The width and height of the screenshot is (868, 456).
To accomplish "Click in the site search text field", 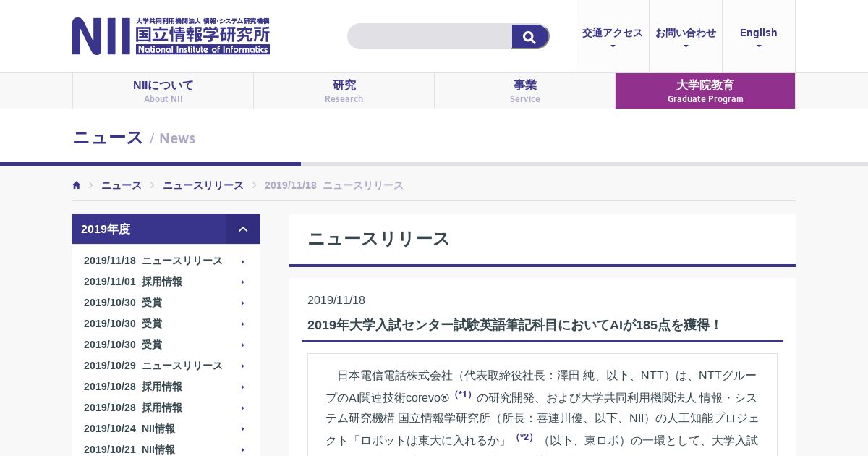I will pyautogui.click(x=430, y=36).
